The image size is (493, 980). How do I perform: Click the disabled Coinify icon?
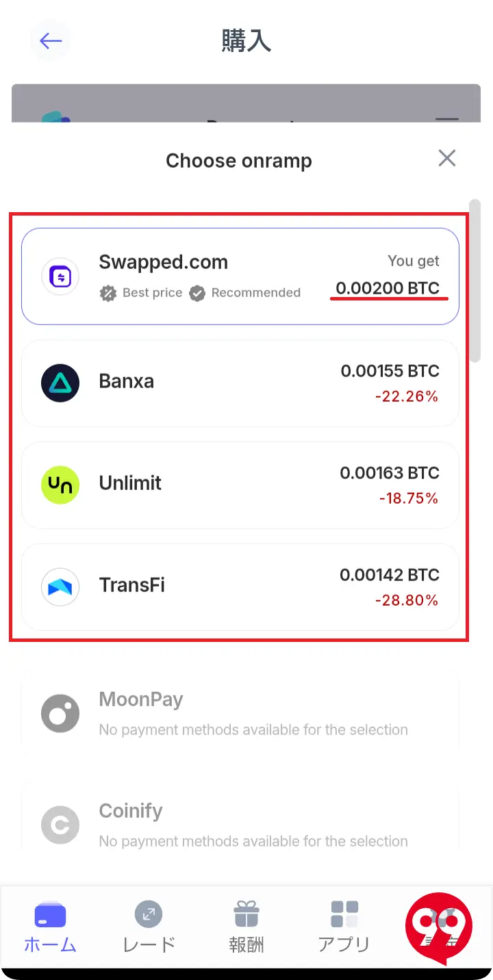(60, 825)
